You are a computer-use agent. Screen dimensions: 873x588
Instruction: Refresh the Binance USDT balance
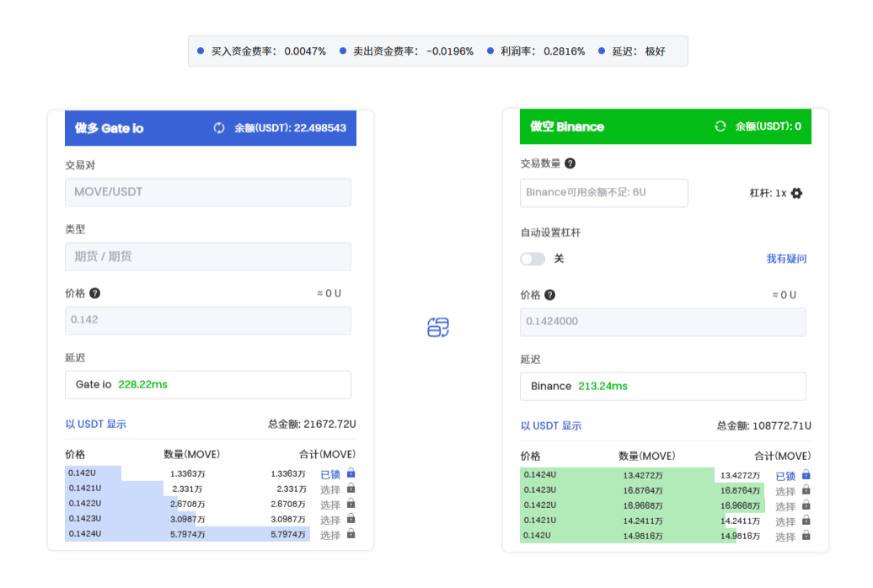click(x=720, y=126)
